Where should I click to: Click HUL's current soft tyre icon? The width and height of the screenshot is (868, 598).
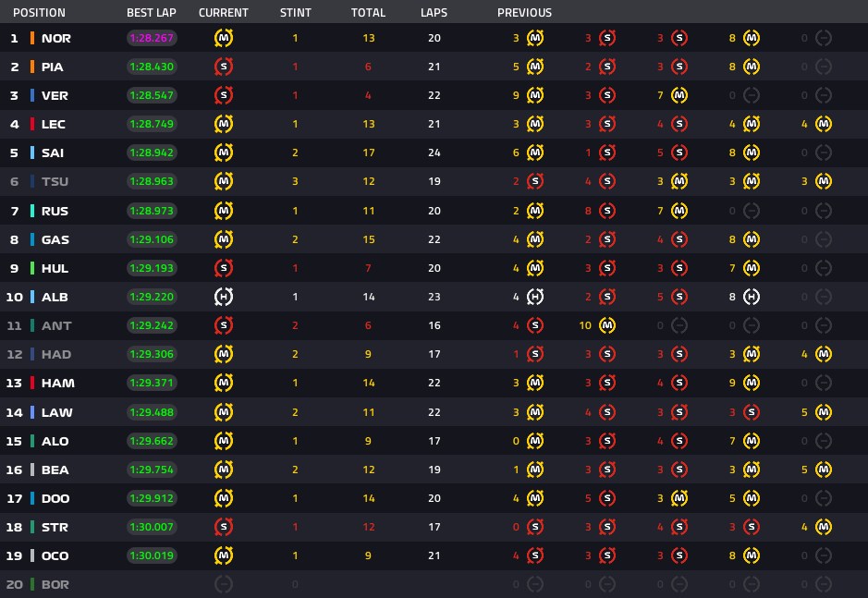[x=224, y=268]
